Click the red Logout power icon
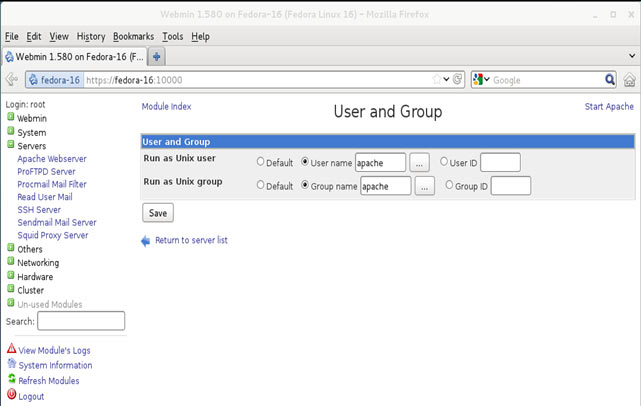 (11, 394)
